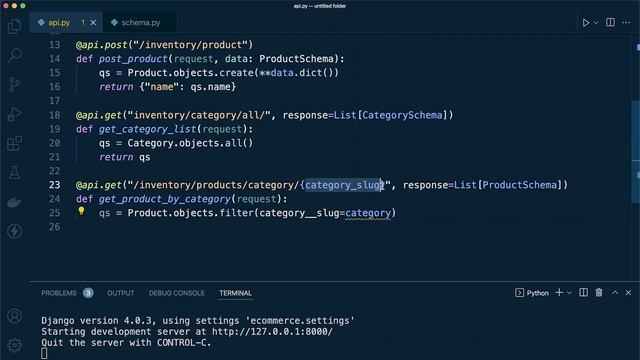This screenshot has width=640, height=360.
Task: Click the problems count badge 3
Action: pyautogui.click(x=88, y=293)
